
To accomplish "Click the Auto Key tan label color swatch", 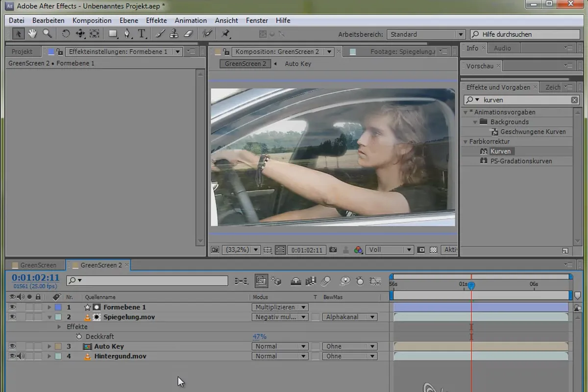I will pos(58,346).
